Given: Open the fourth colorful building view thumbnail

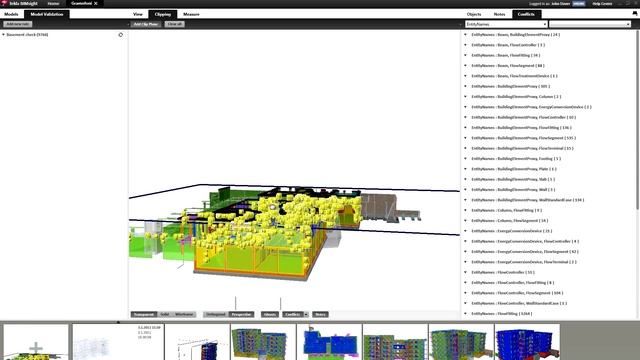Looking at the screenshot, I should 263,342.
